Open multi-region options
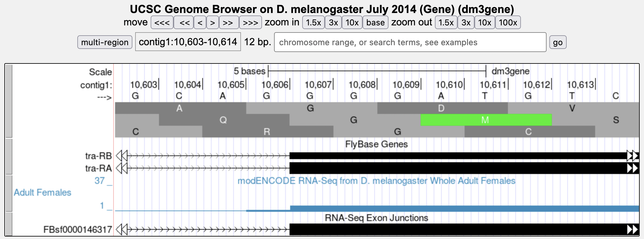The width and height of the screenshot is (644, 239). coord(105,42)
